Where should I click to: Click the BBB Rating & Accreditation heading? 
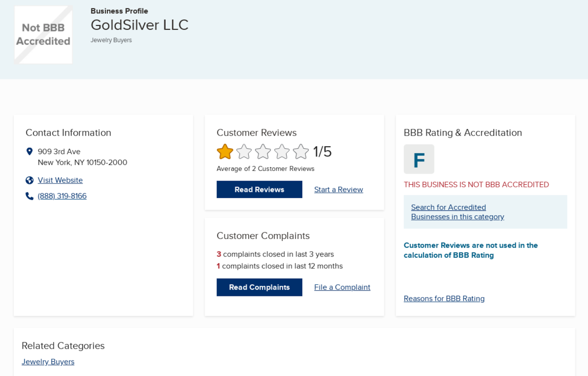[463, 133]
